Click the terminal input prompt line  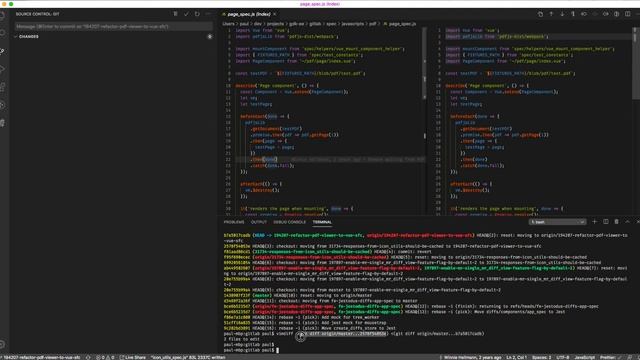point(251,350)
